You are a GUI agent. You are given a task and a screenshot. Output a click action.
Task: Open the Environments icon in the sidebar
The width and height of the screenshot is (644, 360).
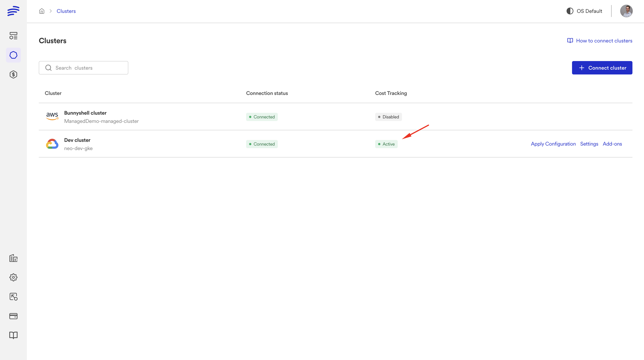(x=13, y=36)
